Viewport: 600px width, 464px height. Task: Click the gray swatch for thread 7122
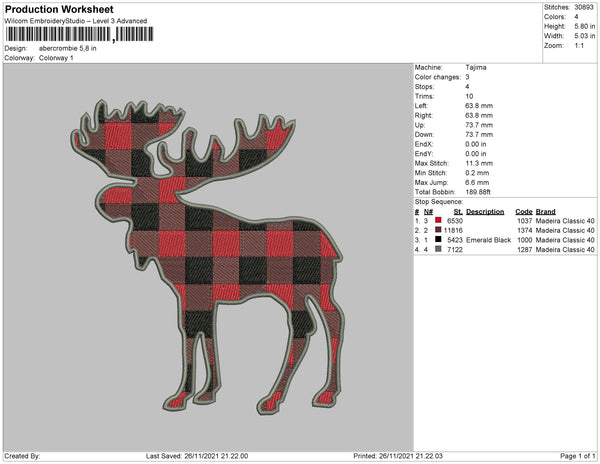[x=438, y=249]
